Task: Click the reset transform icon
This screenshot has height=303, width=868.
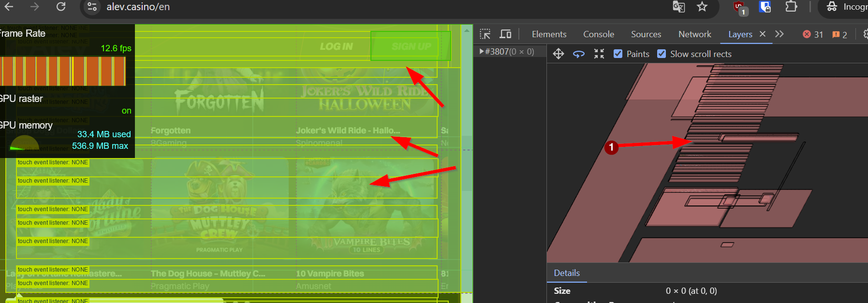Action: click(599, 54)
